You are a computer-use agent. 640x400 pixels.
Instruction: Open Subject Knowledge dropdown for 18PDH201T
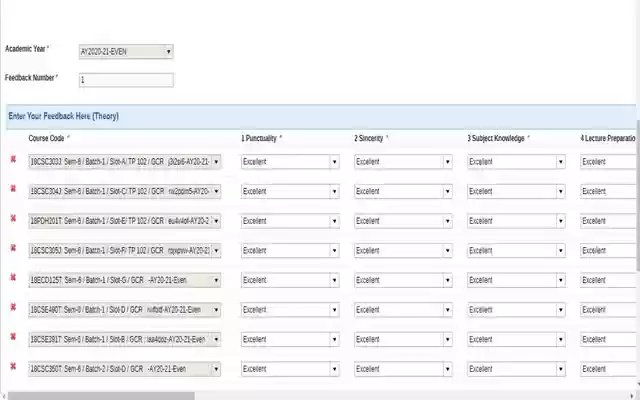click(516, 221)
